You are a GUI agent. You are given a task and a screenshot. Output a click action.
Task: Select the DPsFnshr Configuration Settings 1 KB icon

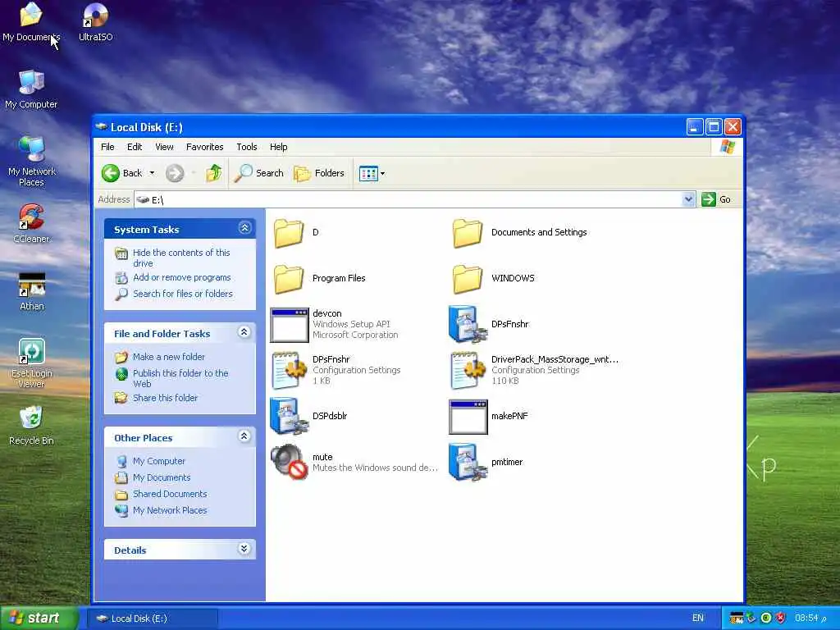[x=289, y=370]
